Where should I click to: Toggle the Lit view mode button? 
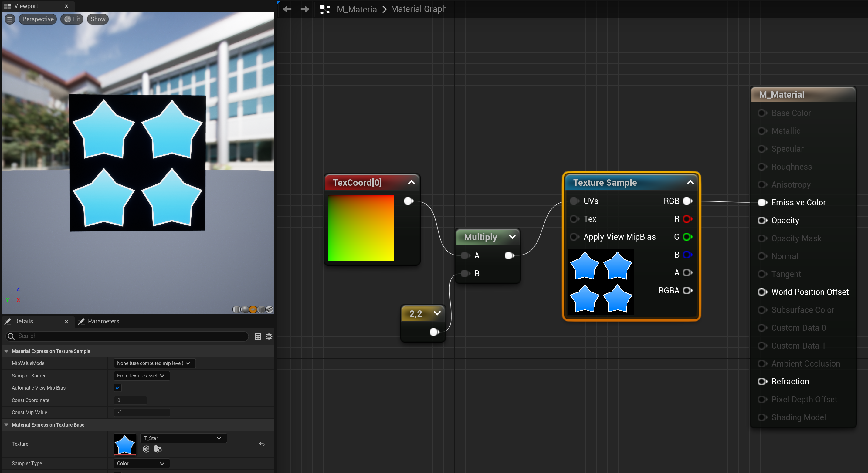point(72,19)
